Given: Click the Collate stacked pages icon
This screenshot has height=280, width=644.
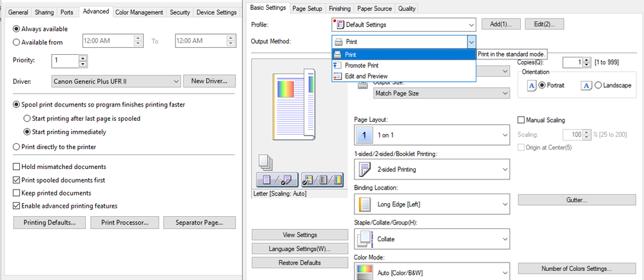Looking at the screenshot, I should click(x=364, y=239).
